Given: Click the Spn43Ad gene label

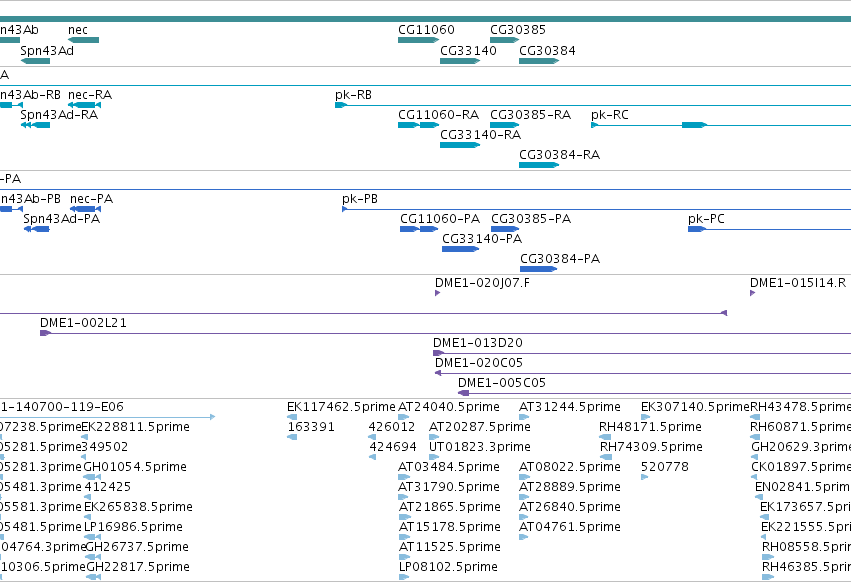Looking at the screenshot, I should [47, 50].
